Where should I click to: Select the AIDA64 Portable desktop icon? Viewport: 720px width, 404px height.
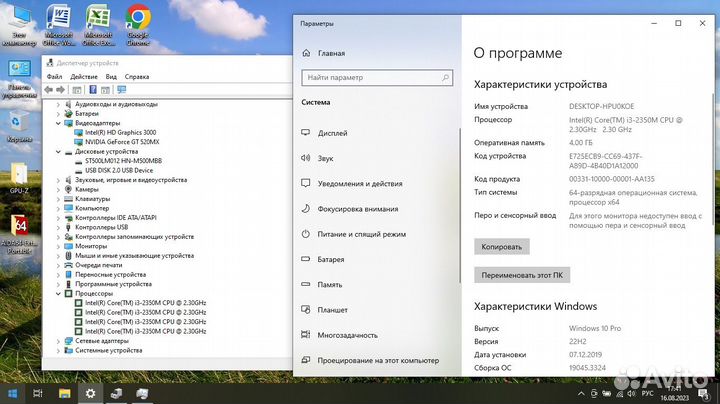(19, 234)
